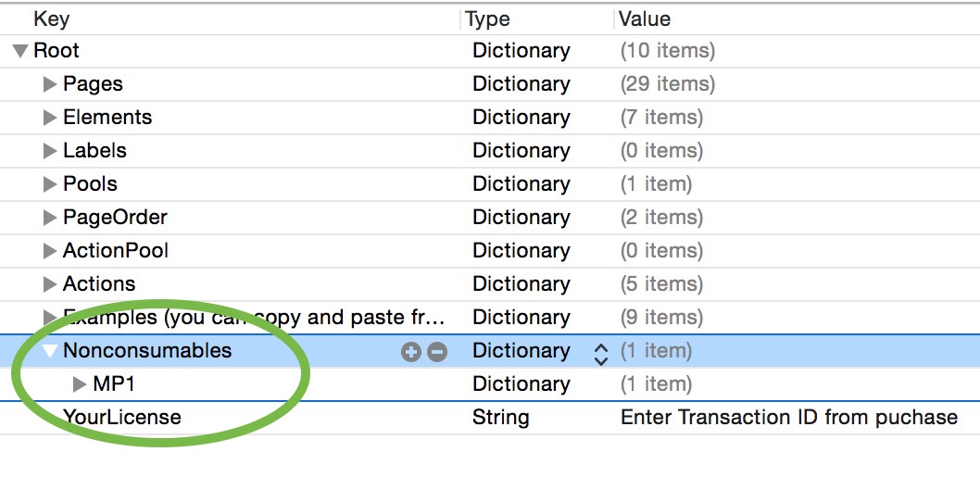The width and height of the screenshot is (980, 502).
Task: Click the YourLicense value field text
Action: click(x=788, y=417)
